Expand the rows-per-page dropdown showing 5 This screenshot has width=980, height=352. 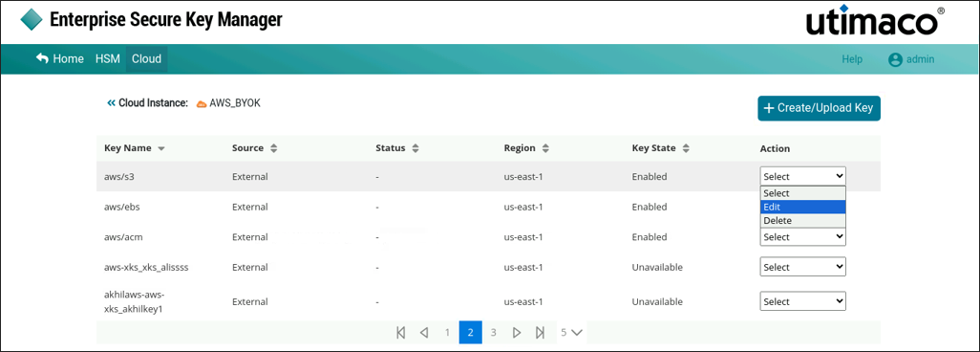tap(571, 333)
